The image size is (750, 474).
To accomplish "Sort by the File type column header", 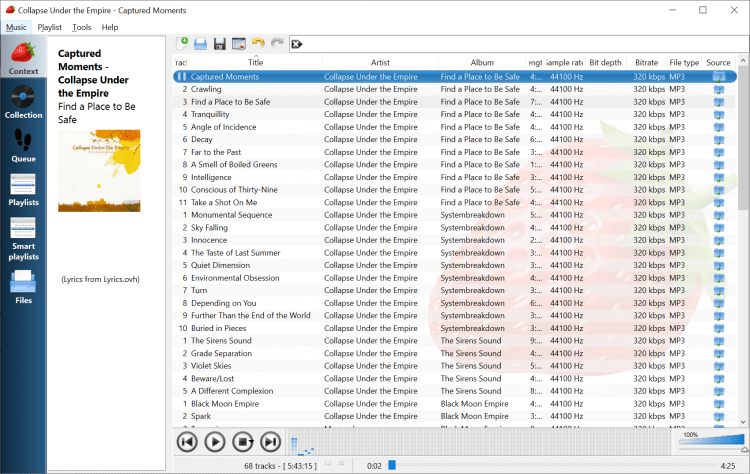I will [x=684, y=62].
